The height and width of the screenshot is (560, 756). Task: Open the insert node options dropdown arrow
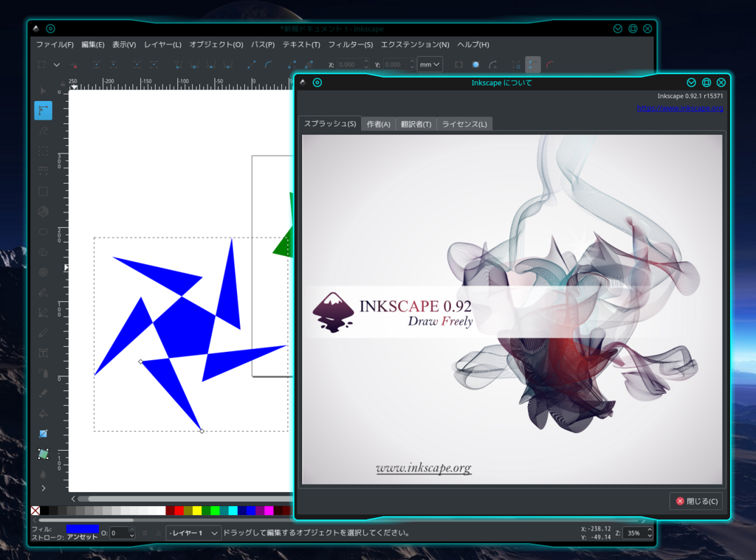pos(57,65)
